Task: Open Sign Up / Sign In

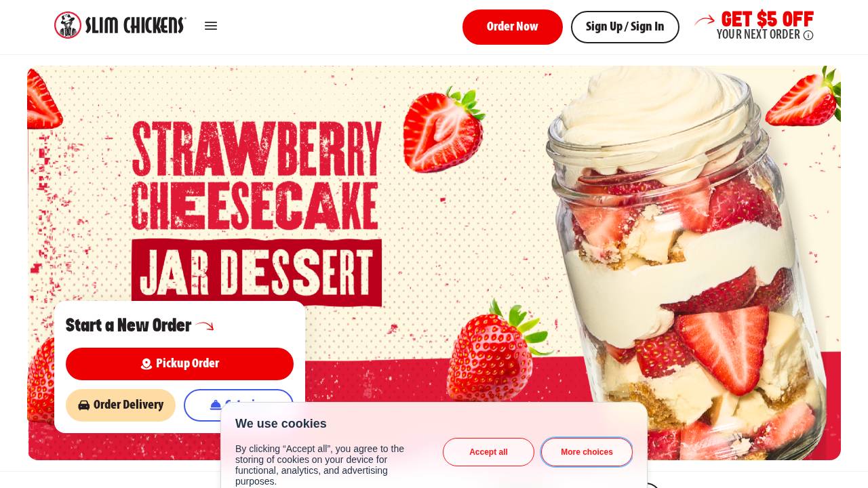Action: pyautogui.click(x=625, y=27)
